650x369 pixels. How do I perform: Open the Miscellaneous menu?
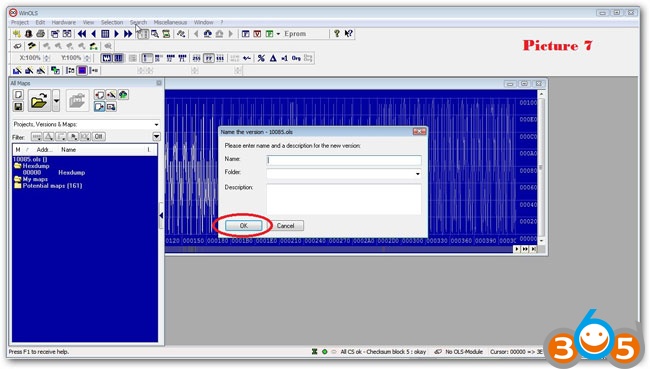(x=170, y=22)
